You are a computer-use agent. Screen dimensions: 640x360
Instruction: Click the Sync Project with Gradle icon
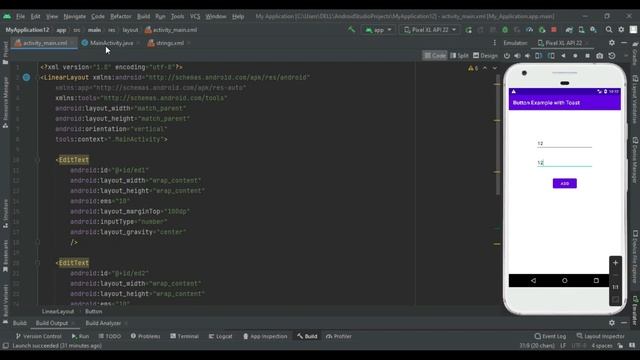[x=569, y=30]
